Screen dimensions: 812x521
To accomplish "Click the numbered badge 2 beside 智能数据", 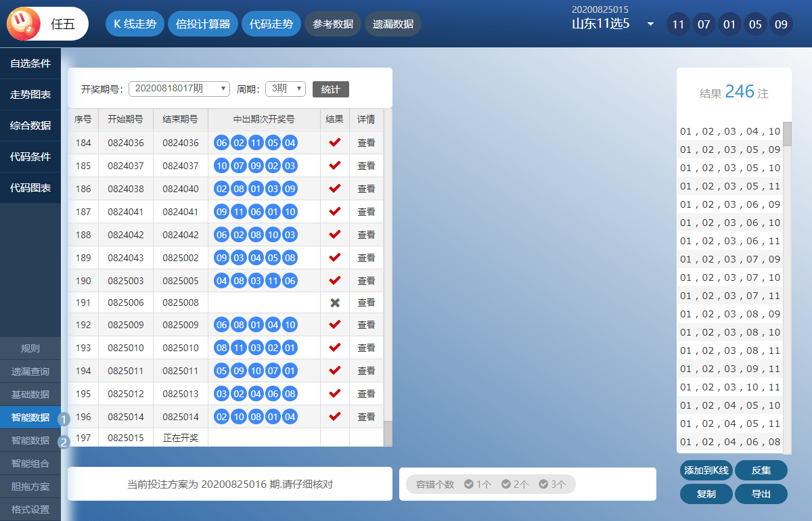I will point(64,443).
